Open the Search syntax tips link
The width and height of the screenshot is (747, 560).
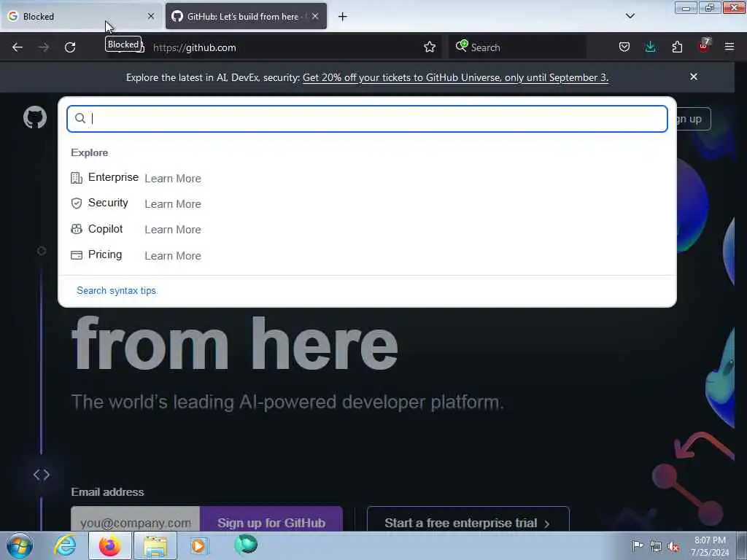(x=116, y=290)
